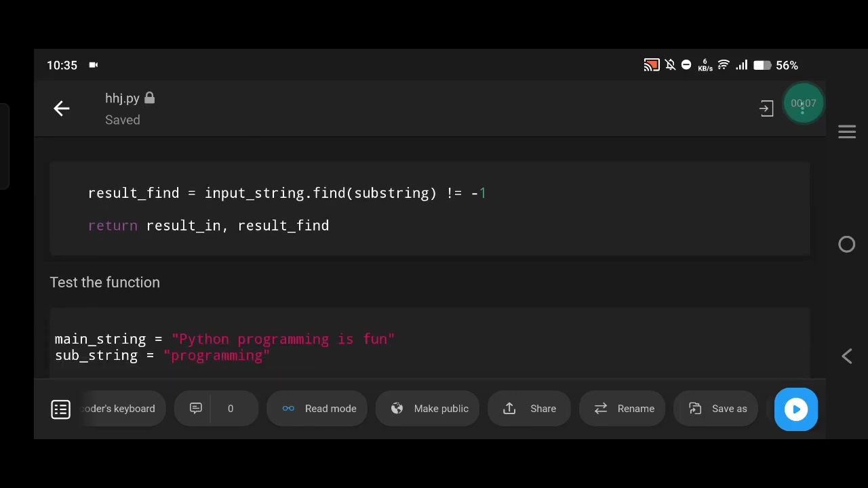The height and width of the screenshot is (488, 868).
Task: Choose Save as
Action: [715, 409]
